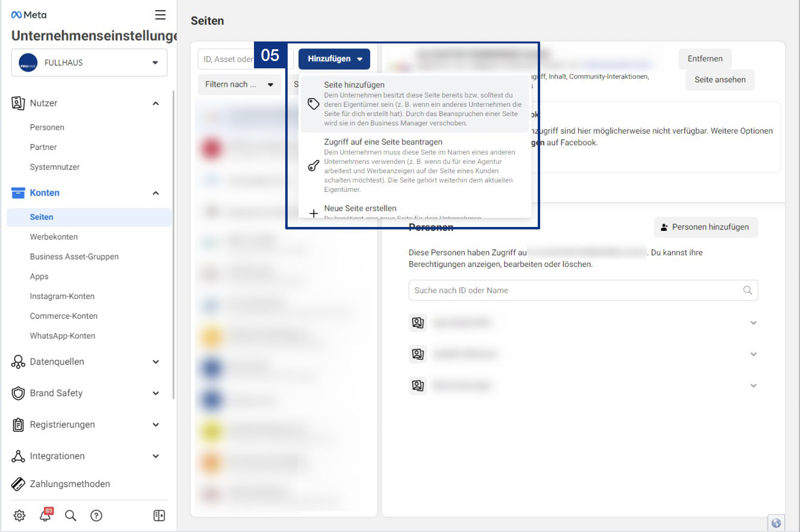Open the "Filtern nach" dropdown
800x532 pixels.
point(239,84)
